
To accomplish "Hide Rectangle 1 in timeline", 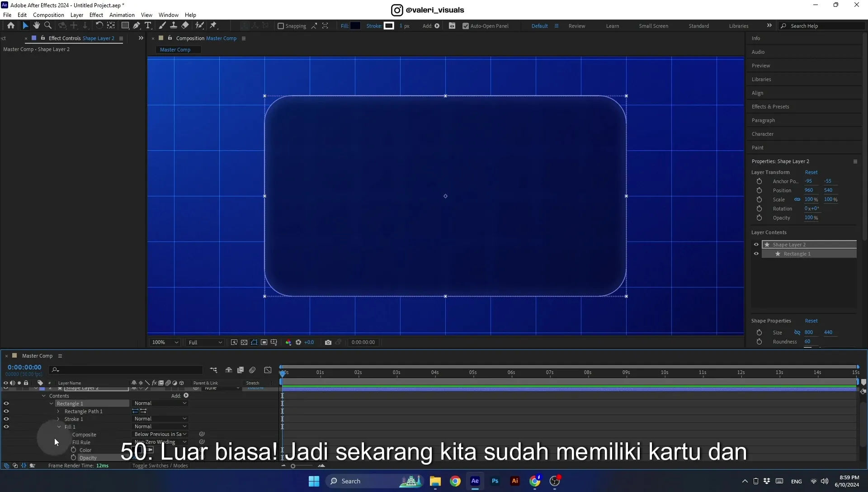I will click(6, 403).
